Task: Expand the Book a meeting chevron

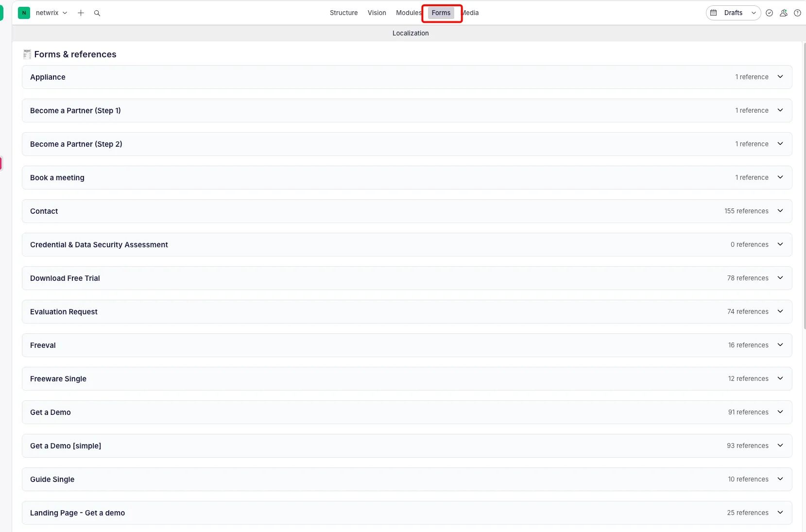Action: point(780,177)
